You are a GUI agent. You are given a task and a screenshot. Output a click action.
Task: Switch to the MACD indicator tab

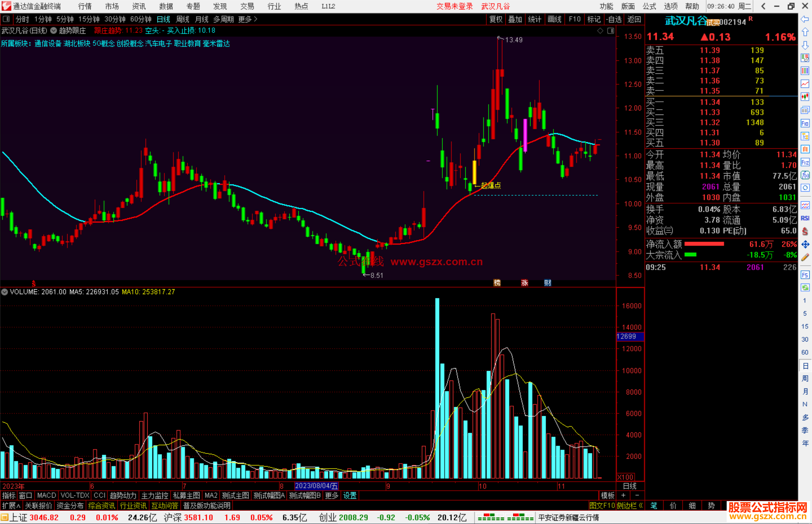pyautogui.click(x=46, y=495)
